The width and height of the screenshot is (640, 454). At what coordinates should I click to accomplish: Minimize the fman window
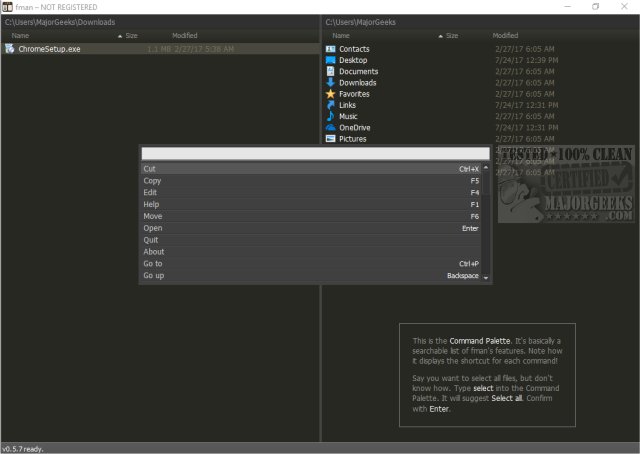pyautogui.click(x=567, y=7)
